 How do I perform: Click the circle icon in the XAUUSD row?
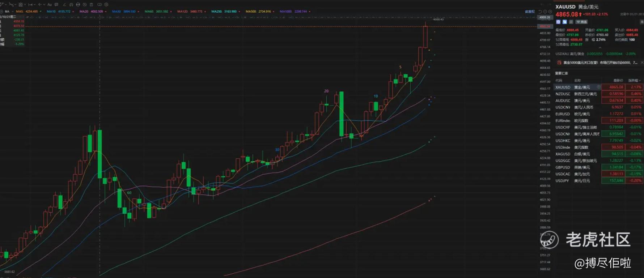599,87
